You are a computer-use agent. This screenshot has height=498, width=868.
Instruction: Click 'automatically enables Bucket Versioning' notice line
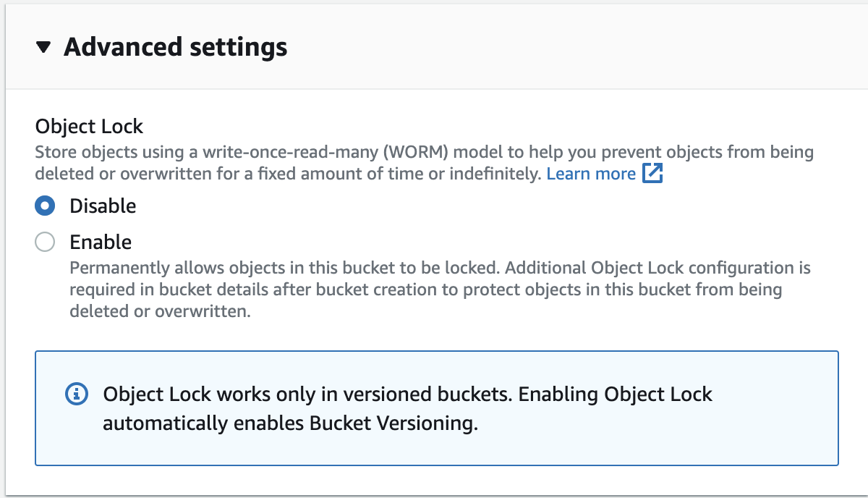[291, 423]
